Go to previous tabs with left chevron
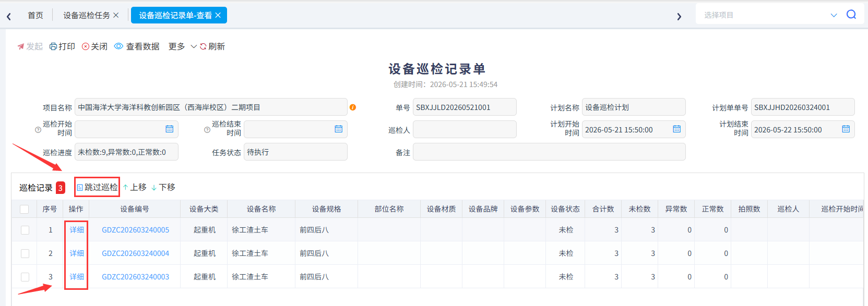 coord(9,17)
